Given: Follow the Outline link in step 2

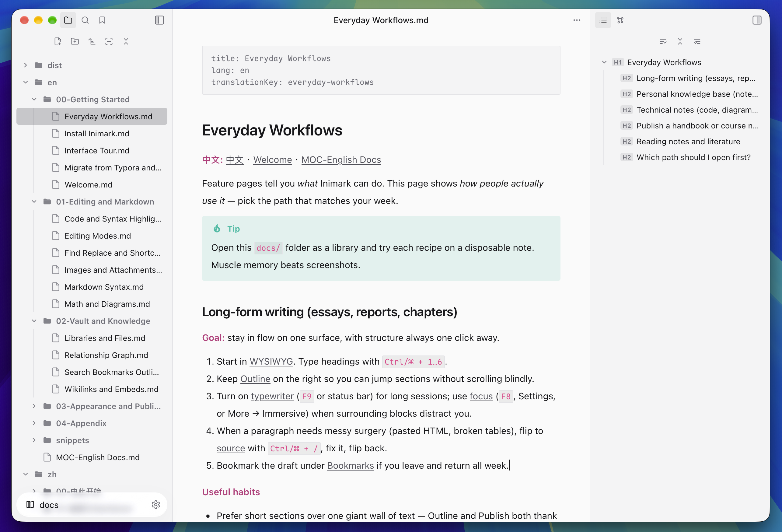Looking at the screenshot, I should [255, 379].
